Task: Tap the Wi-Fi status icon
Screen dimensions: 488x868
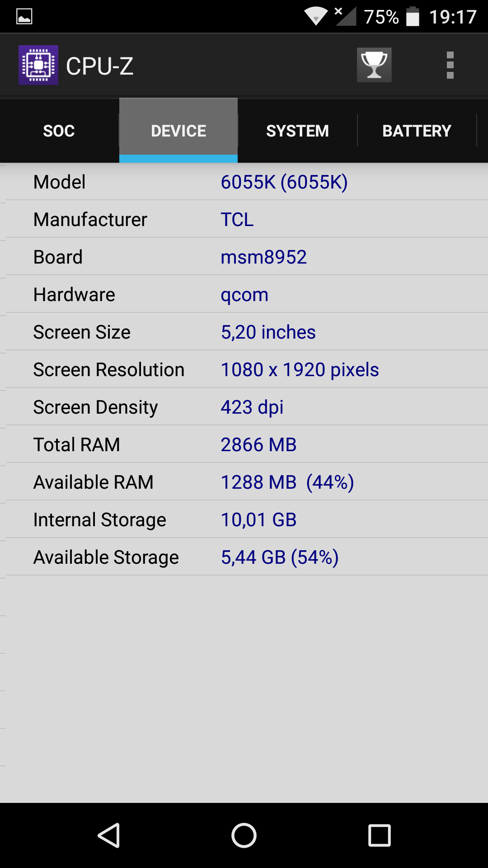Action: tap(316, 16)
